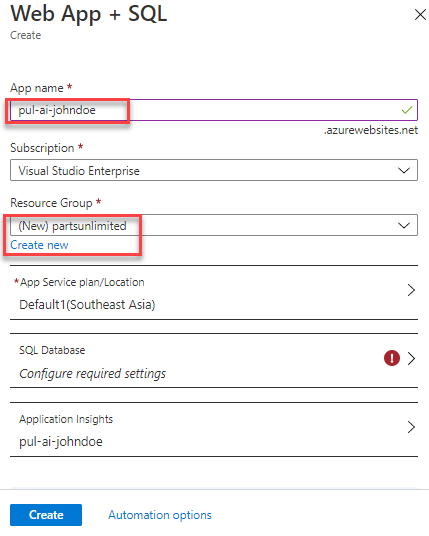The image size is (429, 536).
Task: Click the SQL Database label
Action: click(x=52, y=350)
